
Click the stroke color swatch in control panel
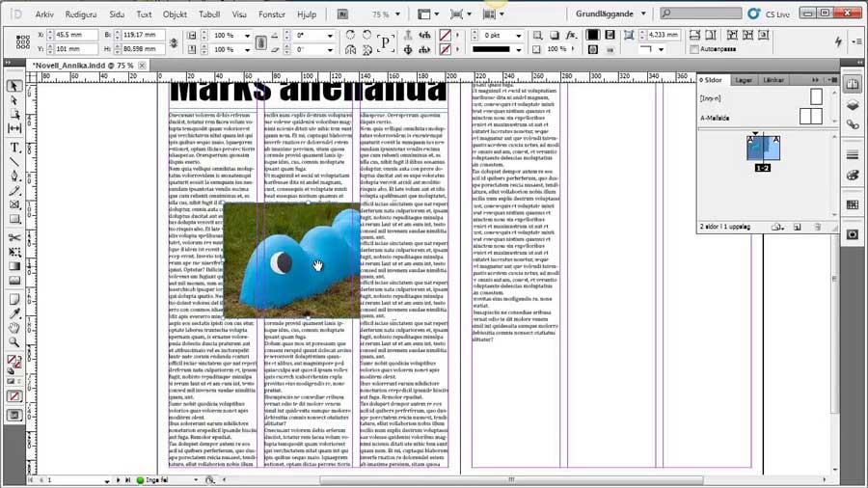click(445, 49)
